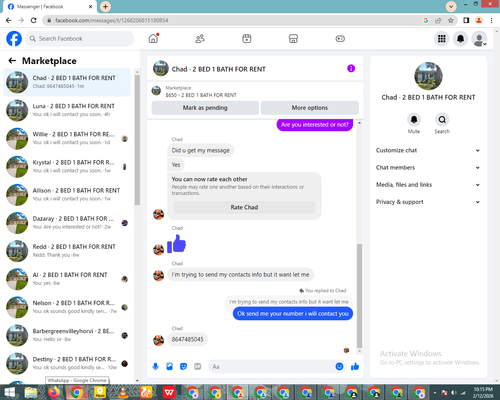This screenshot has width=500, height=400.
Task: Go to the Home feed icon
Action: (153, 39)
